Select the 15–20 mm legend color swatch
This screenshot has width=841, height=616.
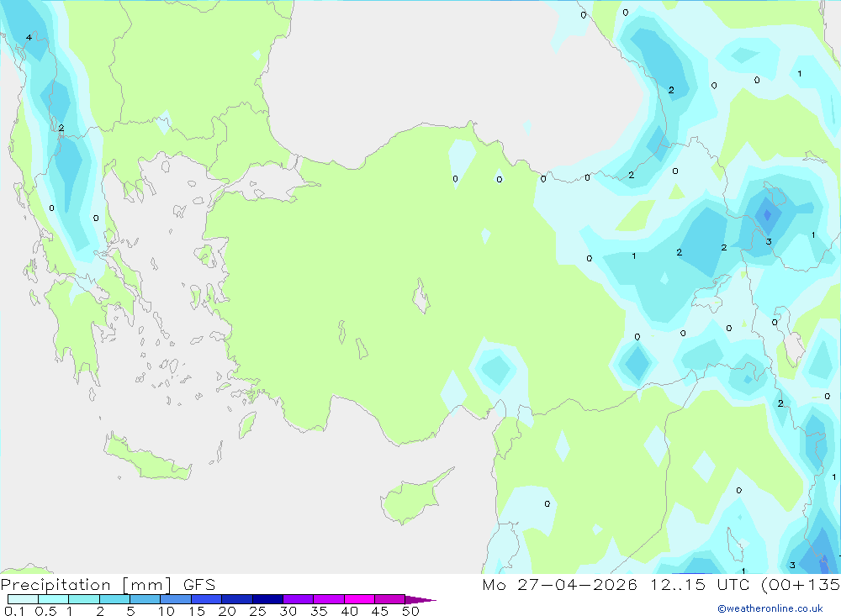tap(206, 599)
